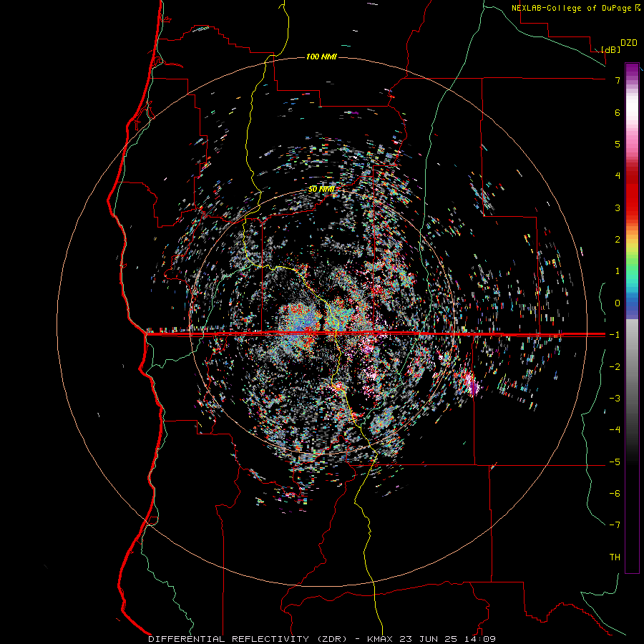Click the gray band near -2 dB

click(632, 366)
